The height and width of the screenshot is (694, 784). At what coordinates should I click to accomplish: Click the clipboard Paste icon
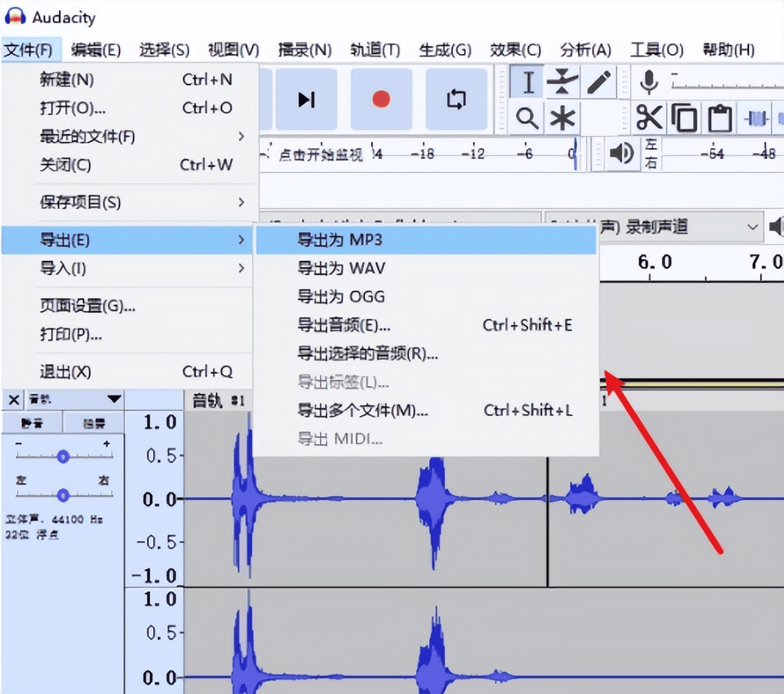[719, 117]
